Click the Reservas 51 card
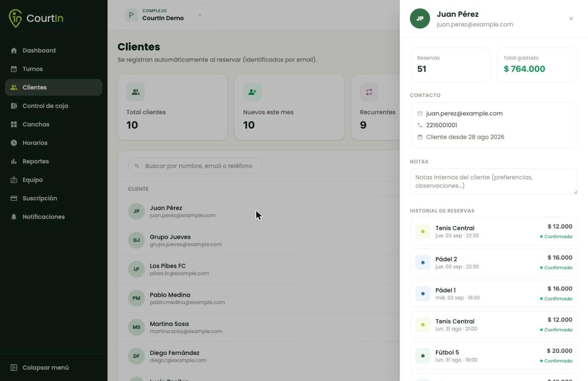This screenshot has width=588, height=381. pyautogui.click(x=451, y=64)
